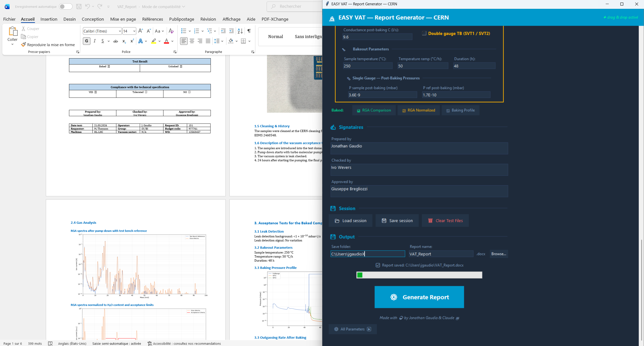Clear all formatting icon in Police group
Image resolution: width=644 pixels, height=346 pixels.
[x=171, y=31]
